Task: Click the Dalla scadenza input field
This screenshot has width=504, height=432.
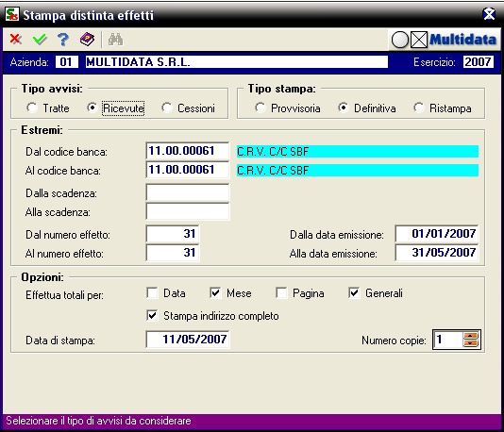Action: tap(188, 192)
